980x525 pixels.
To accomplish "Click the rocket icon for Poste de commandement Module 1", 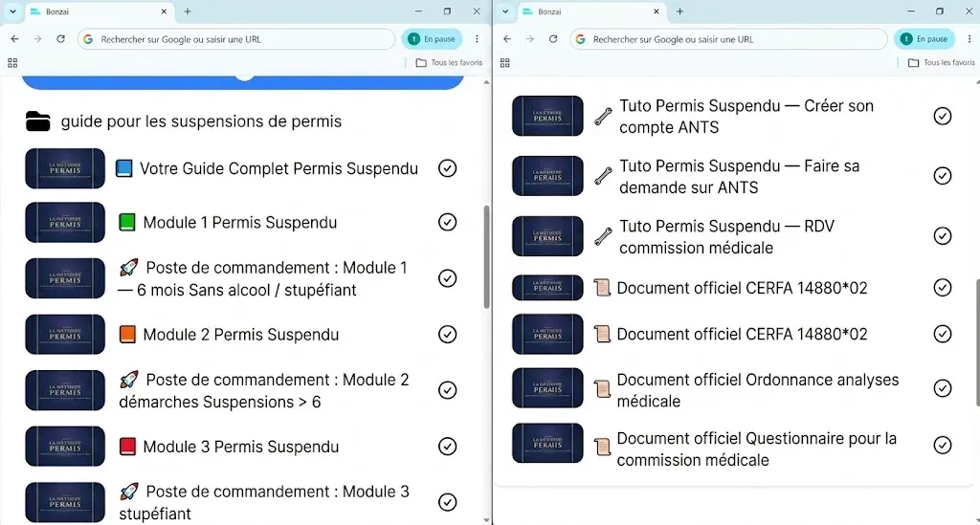I will point(129,268).
